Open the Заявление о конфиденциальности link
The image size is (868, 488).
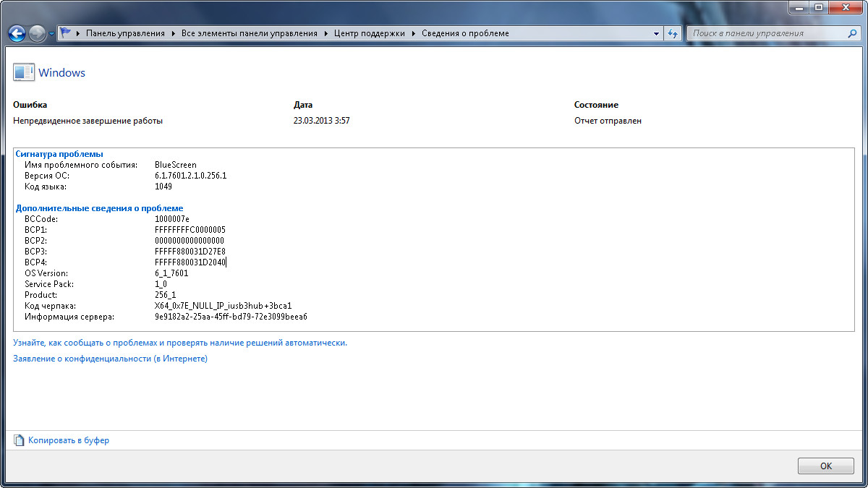(x=110, y=359)
